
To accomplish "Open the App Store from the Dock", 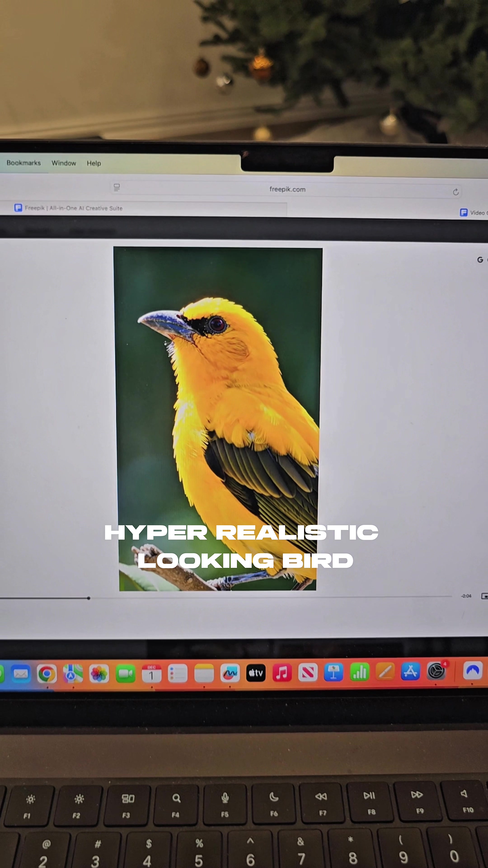I will pos(411,671).
